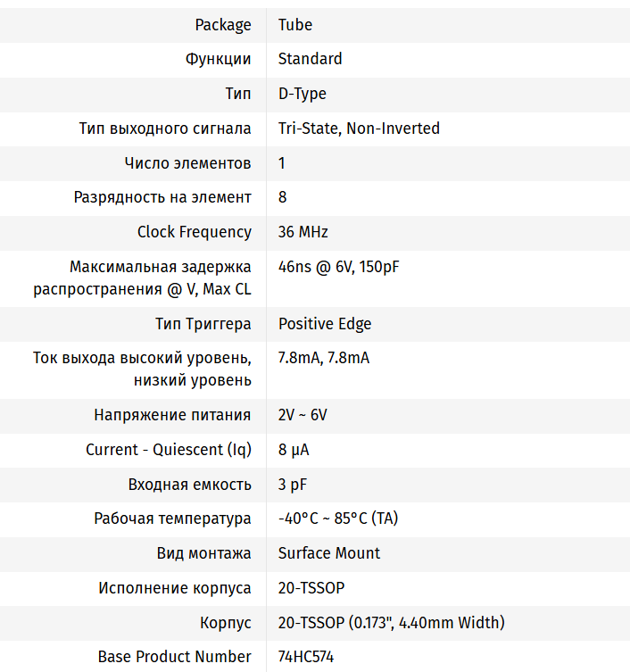
Task: Select the Tube value text
Action: pos(295,25)
